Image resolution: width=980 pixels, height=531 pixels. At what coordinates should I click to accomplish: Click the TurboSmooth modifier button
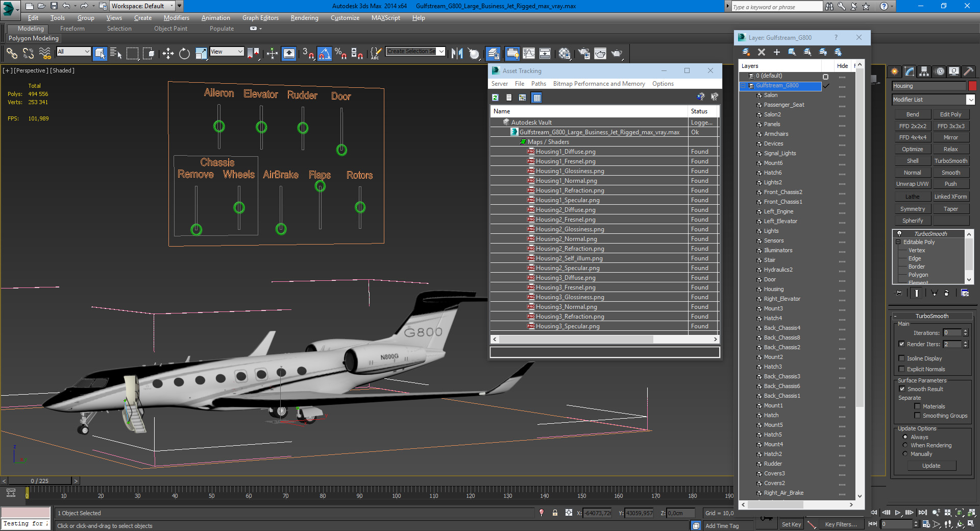950,161
